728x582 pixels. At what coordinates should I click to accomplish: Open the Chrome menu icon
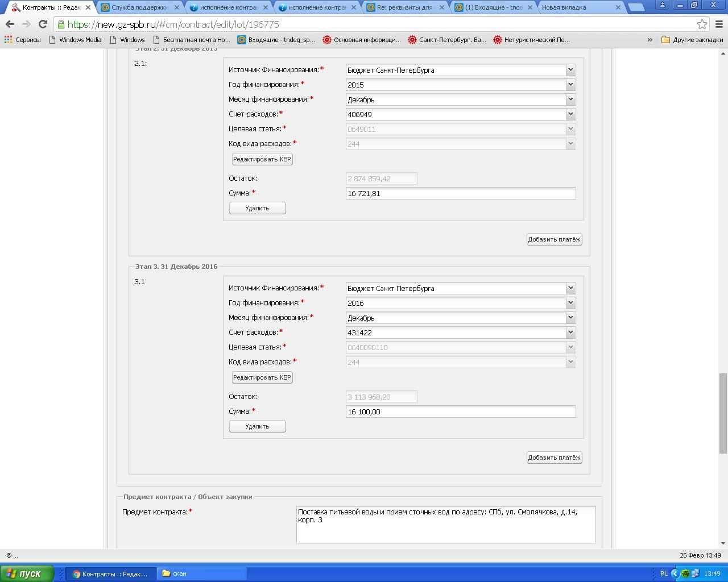(719, 24)
